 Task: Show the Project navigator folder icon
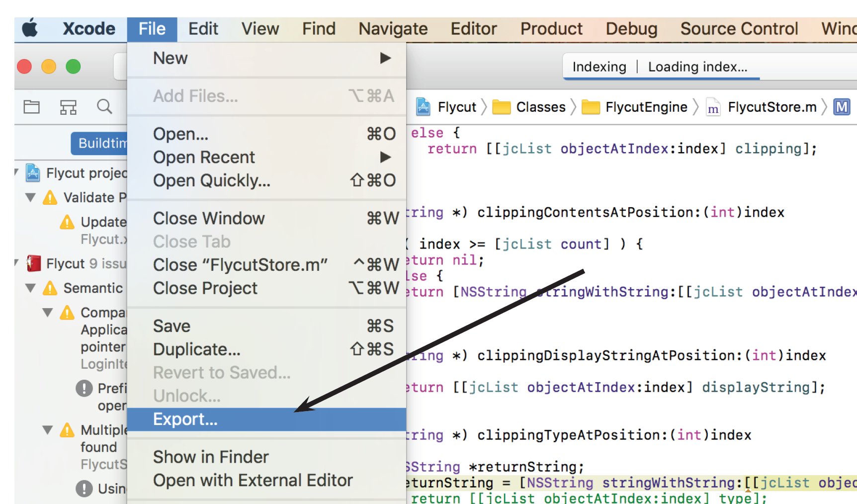(32, 106)
